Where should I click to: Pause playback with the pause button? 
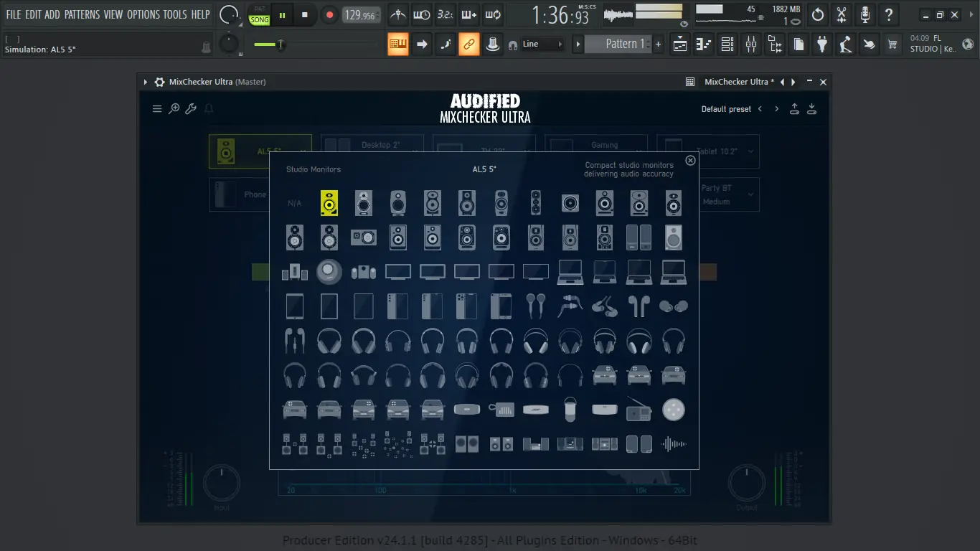283,15
